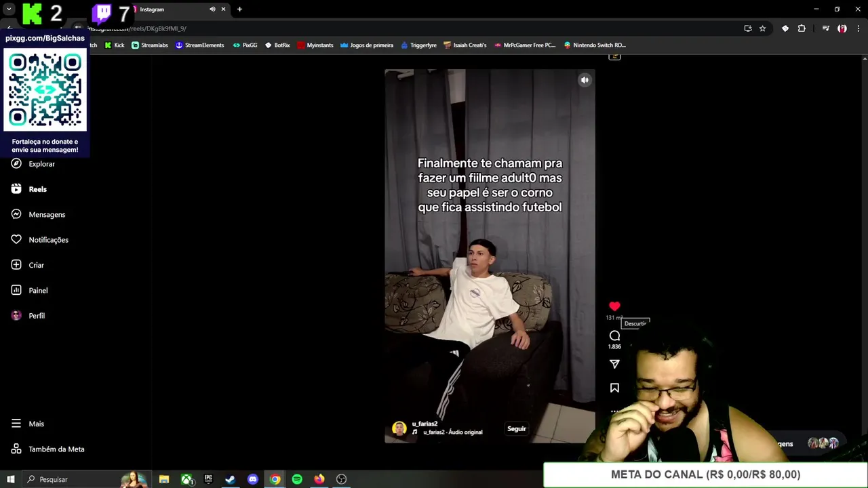Image resolution: width=868 pixels, height=488 pixels.
Task: Open MrPcGamer Free PC bookmark
Action: [x=525, y=45]
